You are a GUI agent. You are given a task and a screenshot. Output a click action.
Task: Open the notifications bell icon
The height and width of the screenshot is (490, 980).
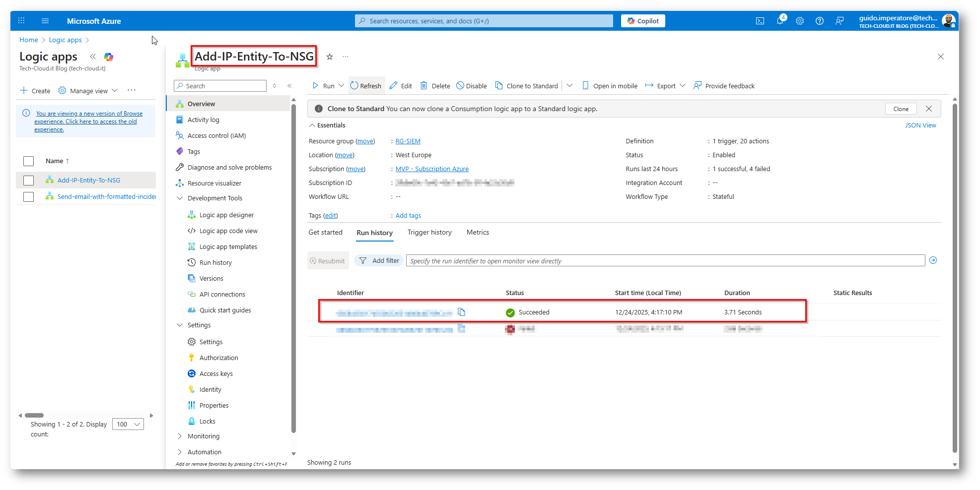780,21
